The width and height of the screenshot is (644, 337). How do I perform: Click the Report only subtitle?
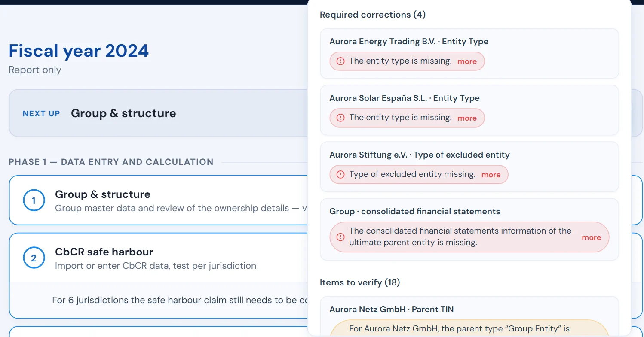coord(35,70)
